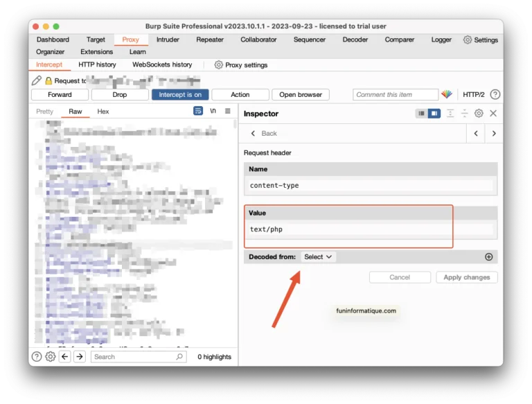Toggle Intercept is on button

point(180,95)
